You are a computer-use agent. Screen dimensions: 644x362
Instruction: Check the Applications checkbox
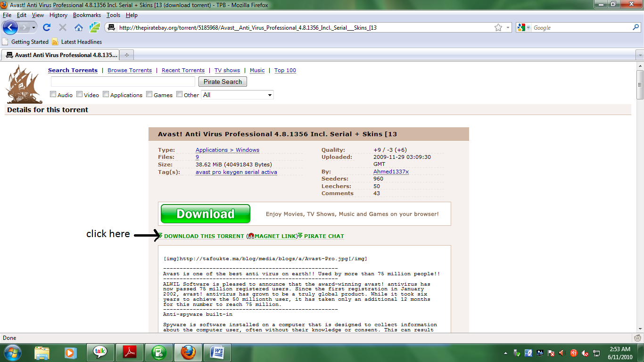pos(106,94)
